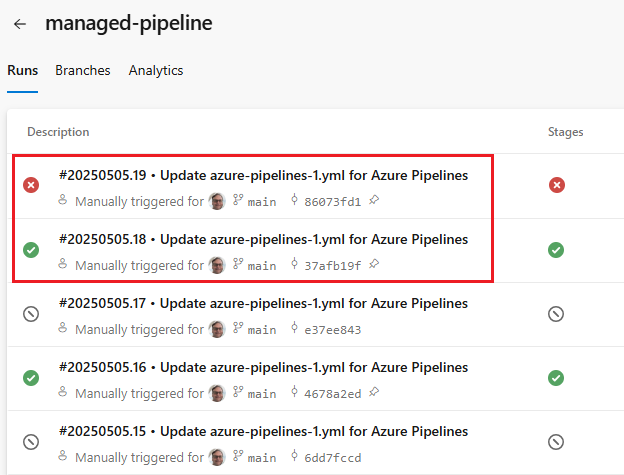Click the back arrow beside managed-pipeline
Screen dimensions: 624x475
pyautogui.click(x=20, y=24)
